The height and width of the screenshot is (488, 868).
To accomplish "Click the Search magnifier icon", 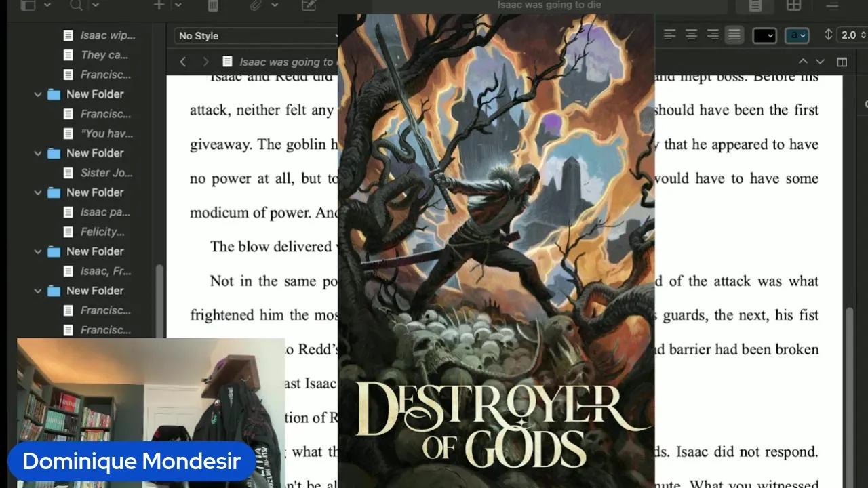I will [x=76, y=5].
